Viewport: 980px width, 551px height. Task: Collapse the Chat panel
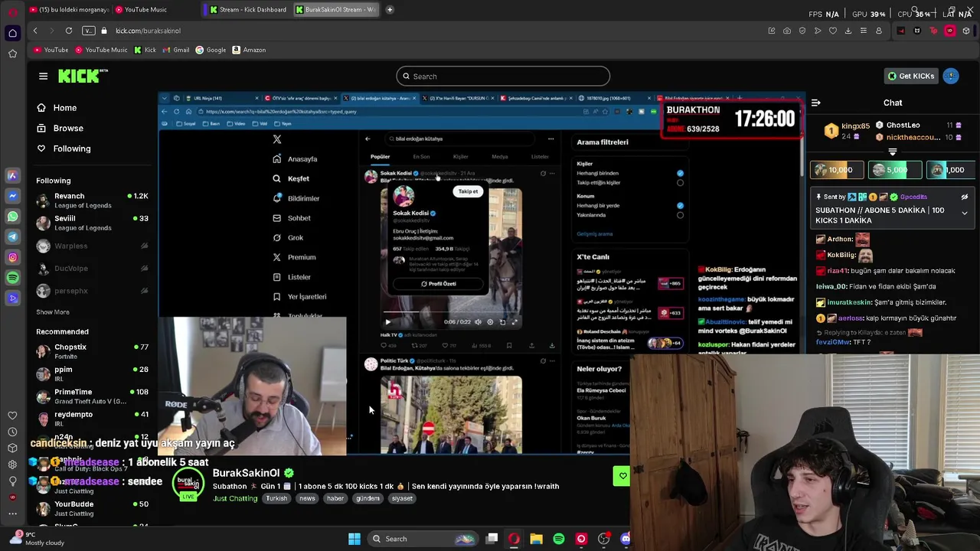(x=816, y=103)
